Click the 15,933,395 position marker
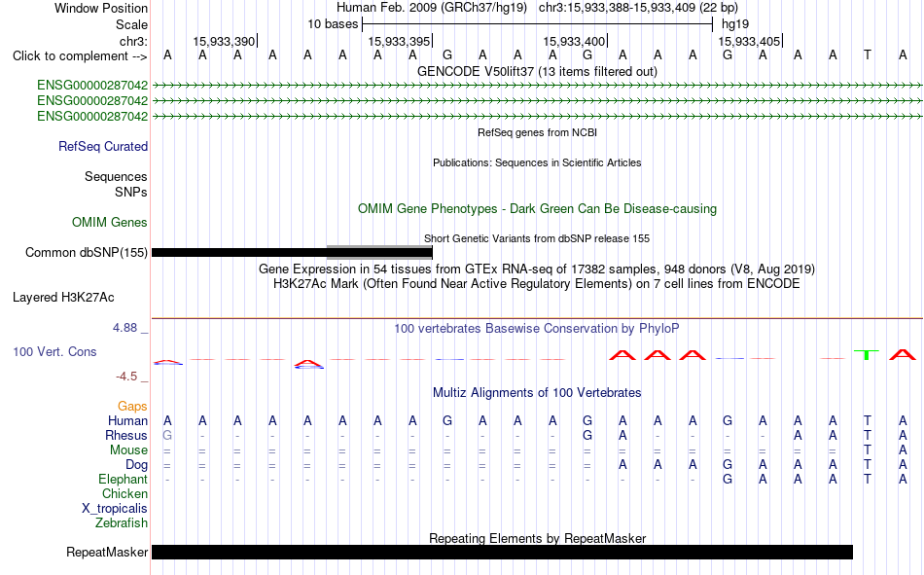Viewport: 924px width, 575px height. pyautogui.click(x=399, y=41)
